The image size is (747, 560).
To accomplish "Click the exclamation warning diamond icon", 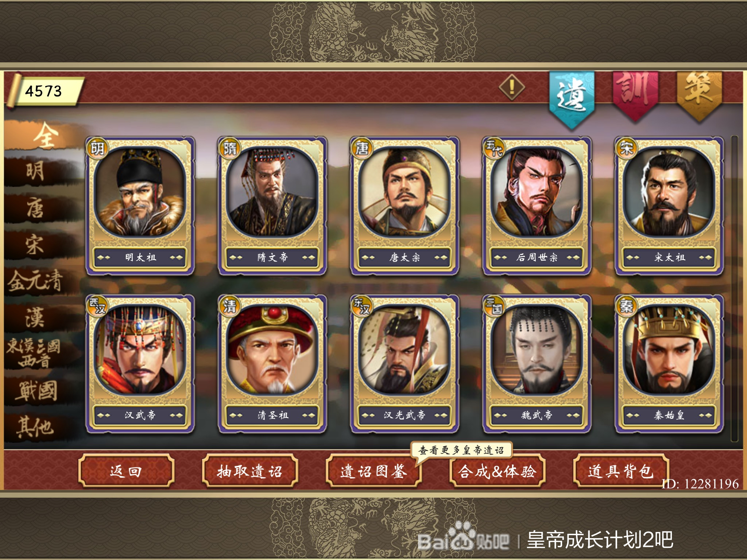I will (x=512, y=87).
